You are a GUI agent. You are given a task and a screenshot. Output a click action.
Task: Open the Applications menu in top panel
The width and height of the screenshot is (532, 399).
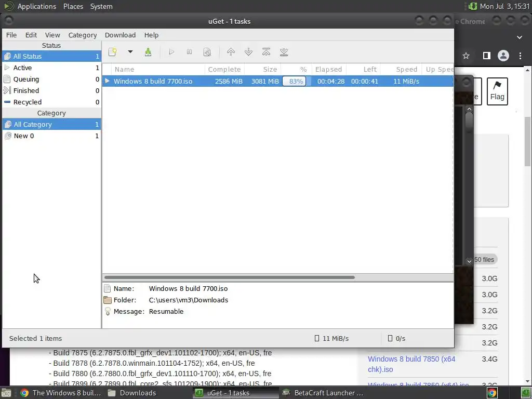point(37,6)
